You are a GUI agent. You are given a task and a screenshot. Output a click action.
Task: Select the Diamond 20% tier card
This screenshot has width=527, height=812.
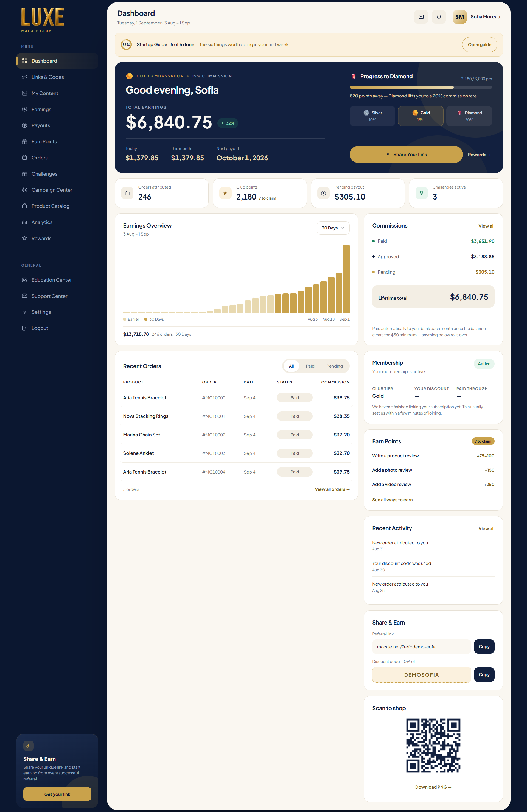[469, 116]
